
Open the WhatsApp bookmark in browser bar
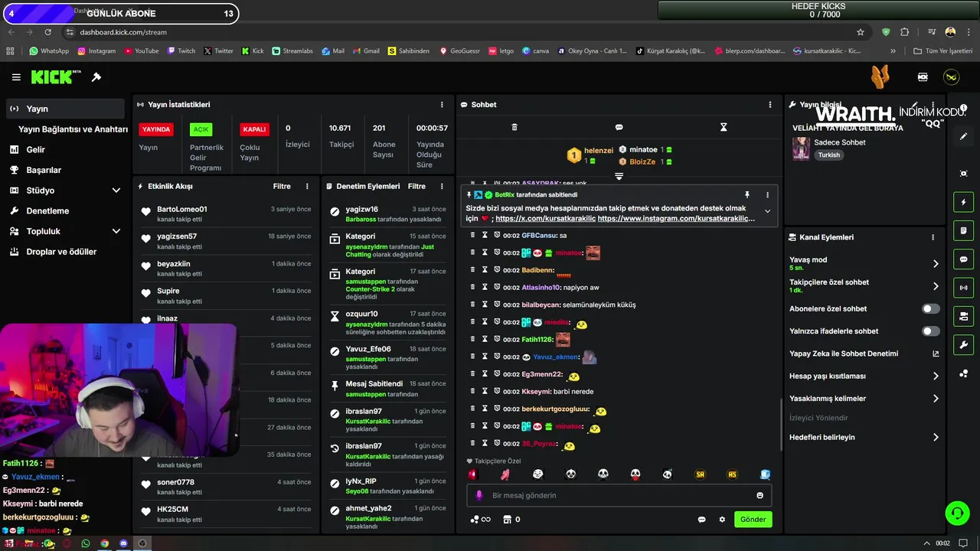[x=49, y=51]
